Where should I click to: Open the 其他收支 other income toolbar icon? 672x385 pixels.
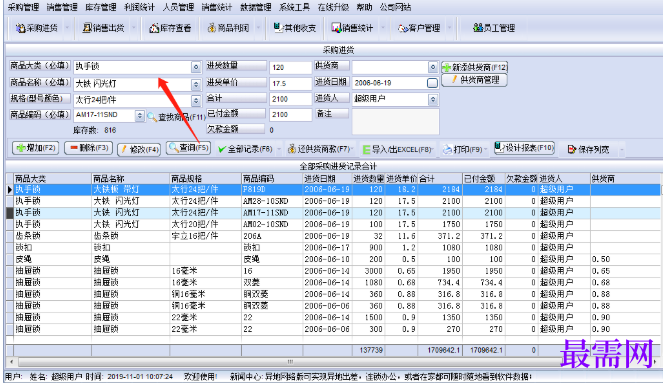(295, 28)
